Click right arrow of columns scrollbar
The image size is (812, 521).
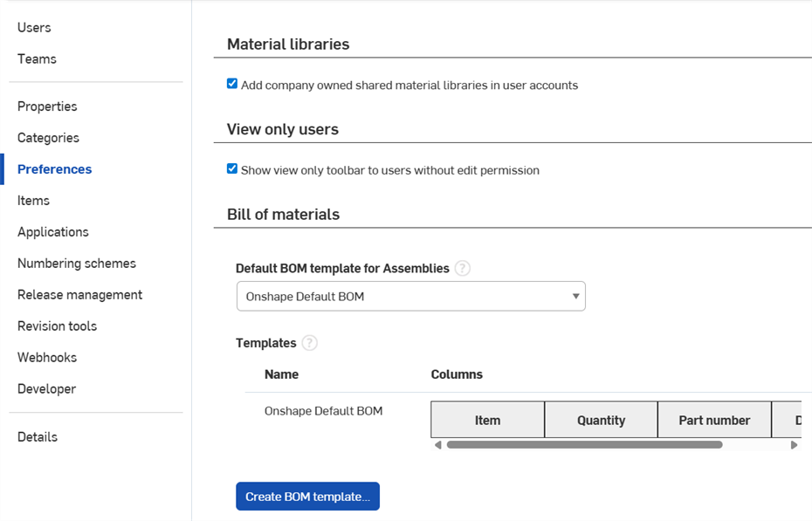pyautogui.click(x=794, y=445)
